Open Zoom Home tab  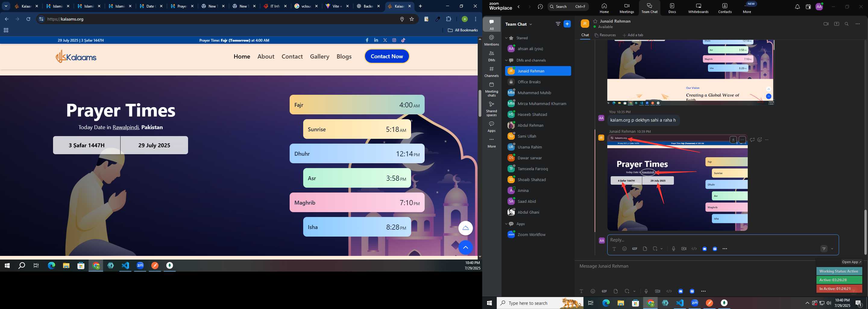[x=604, y=8]
